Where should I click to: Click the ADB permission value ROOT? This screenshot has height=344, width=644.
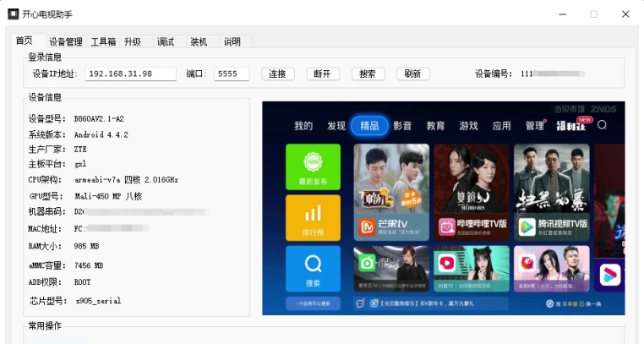point(82,282)
